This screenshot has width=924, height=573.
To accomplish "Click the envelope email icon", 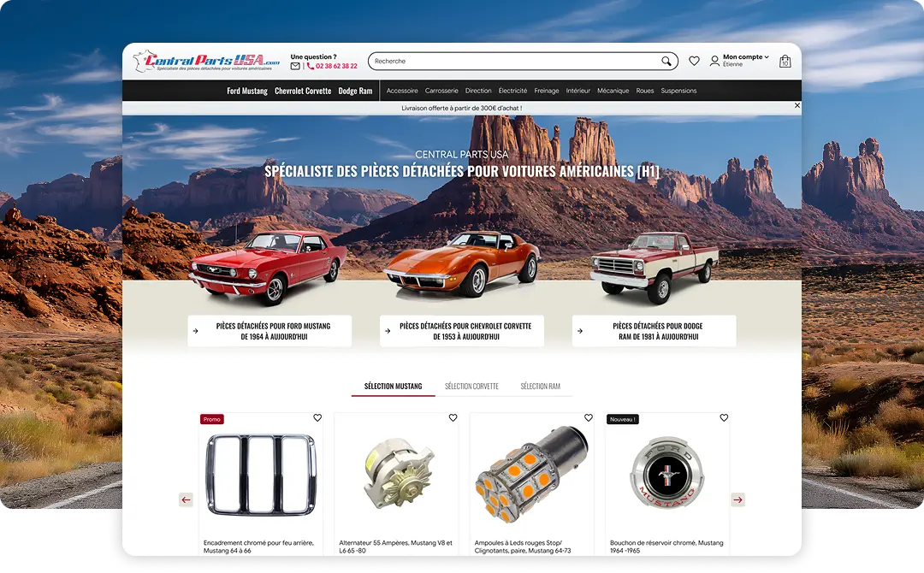I will click(x=295, y=66).
